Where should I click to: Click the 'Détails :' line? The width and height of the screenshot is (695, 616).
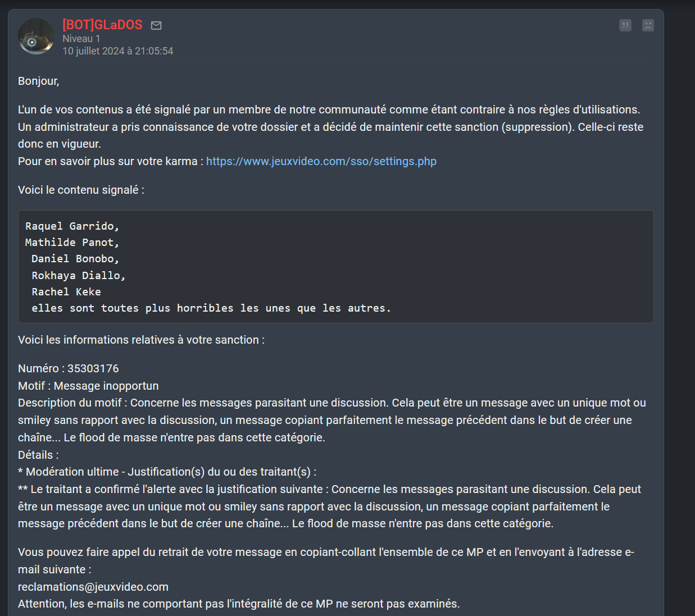click(38, 455)
